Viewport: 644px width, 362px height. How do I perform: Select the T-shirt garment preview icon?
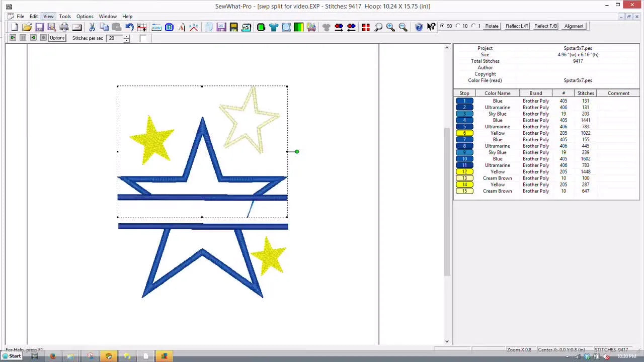(274, 27)
